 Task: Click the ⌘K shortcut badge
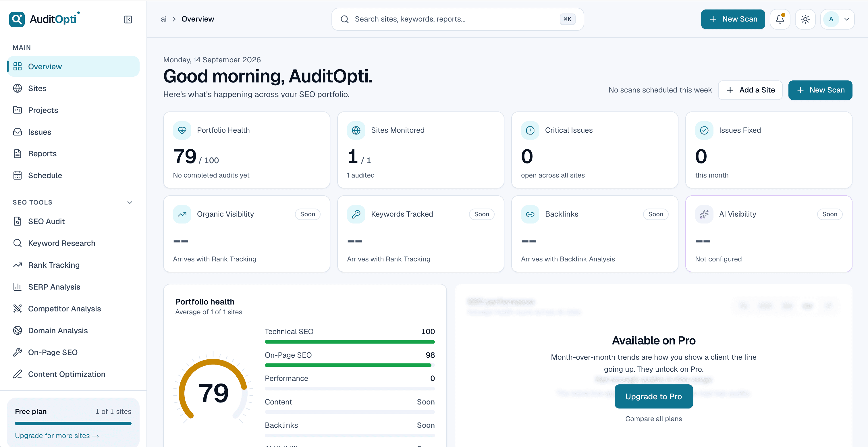pyautogui.click(x=568, y=19)
